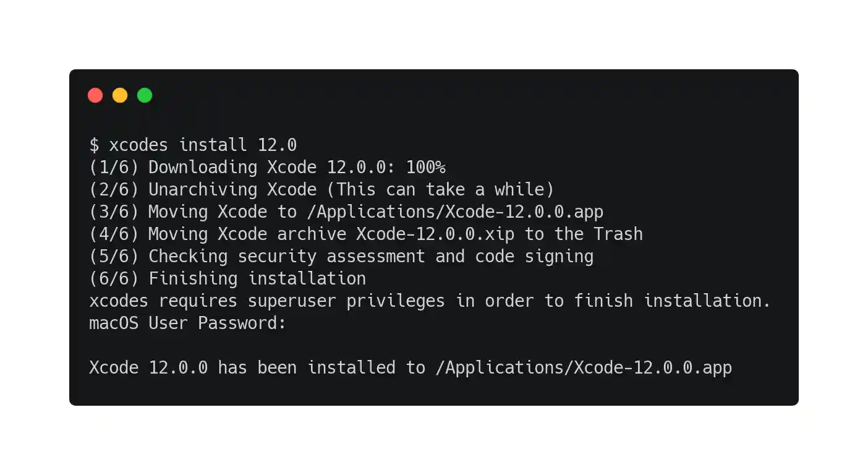
Task: Click the '(6/6) Finishing installation' line
Action: coord(228,279)
